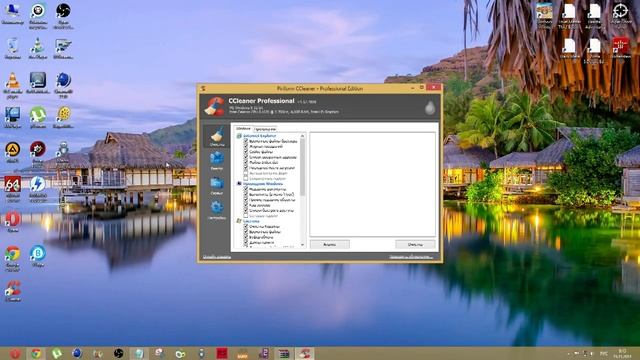Select the AIDA64 desktop icon
This screenshot has width=640, height=360.
point(13,189)
